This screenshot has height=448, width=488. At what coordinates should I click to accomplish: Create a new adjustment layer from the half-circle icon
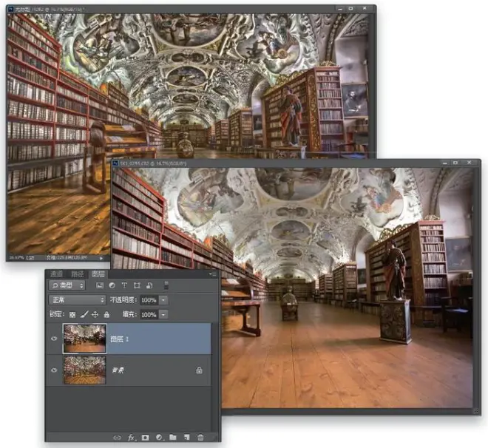click(x=159, y=438)
